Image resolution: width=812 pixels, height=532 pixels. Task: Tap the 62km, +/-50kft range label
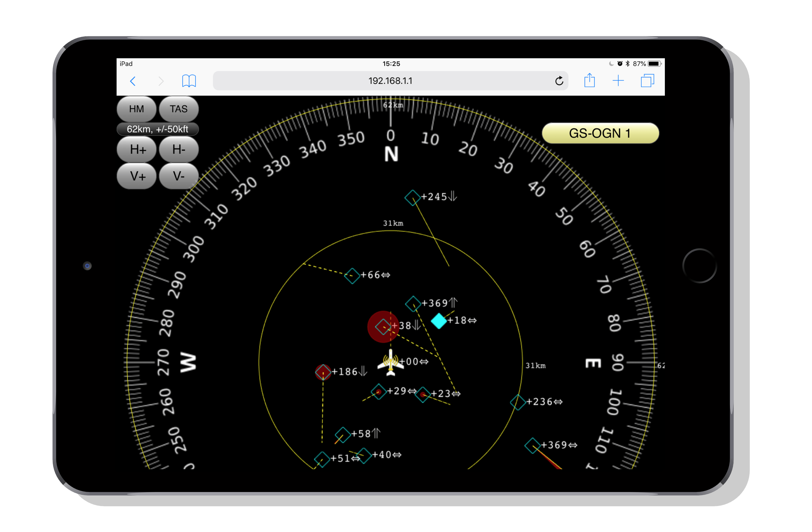tap(157, 129)
